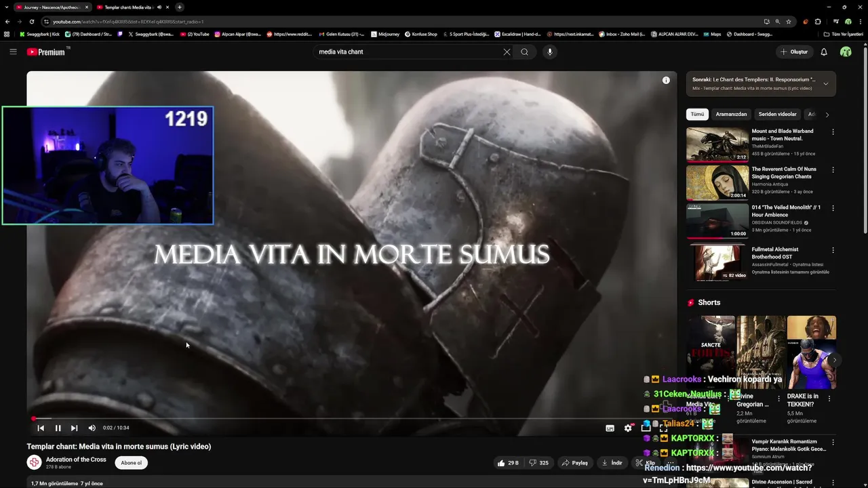The height and width of the screenshot is (488, 868).
Task: Open the Maps bookmark
Action: [x=711, y=34]
